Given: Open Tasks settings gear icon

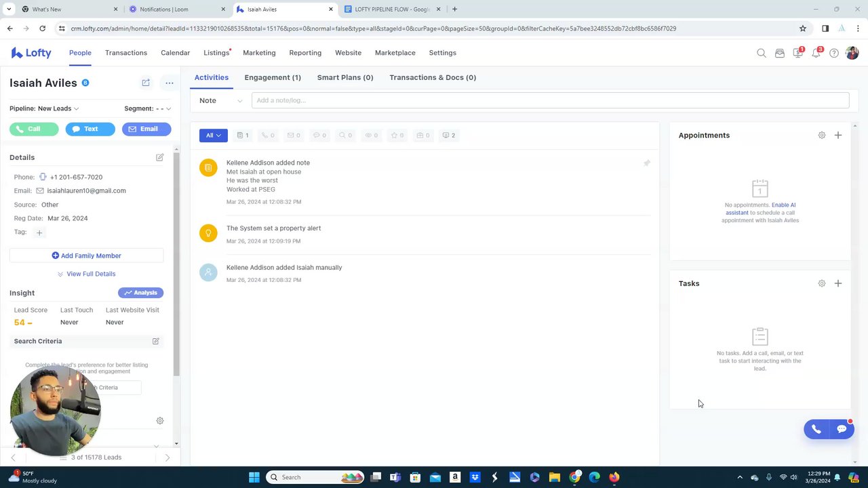Looking at the screenshot, I should 822,283.
